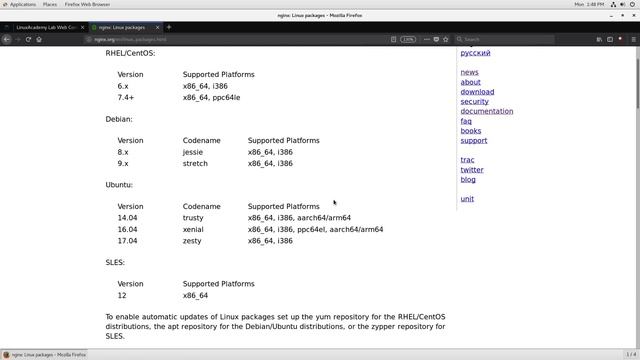Open the security link
Screen dimensions: 640x360
coord(474,102)
